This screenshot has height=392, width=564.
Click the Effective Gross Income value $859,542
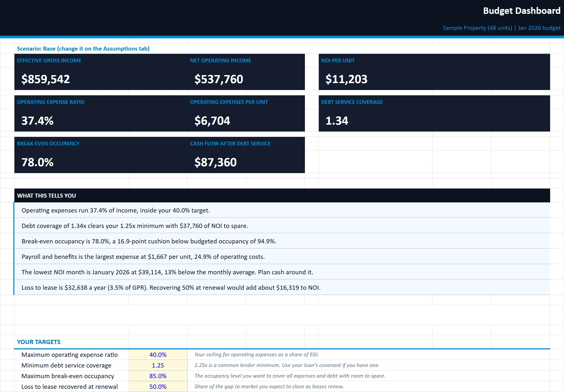point(46,79)
